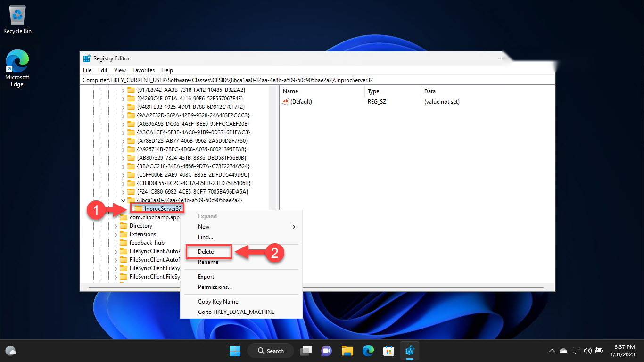Image resolution: width=644 pixels, height=362 pixels.
Task: Click the (Default) string value icon
Action: point(285,101)
